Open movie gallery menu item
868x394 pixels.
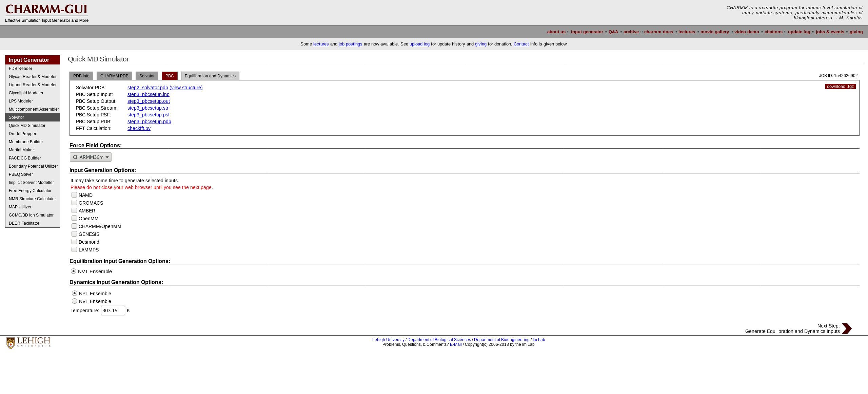point(715,32)
